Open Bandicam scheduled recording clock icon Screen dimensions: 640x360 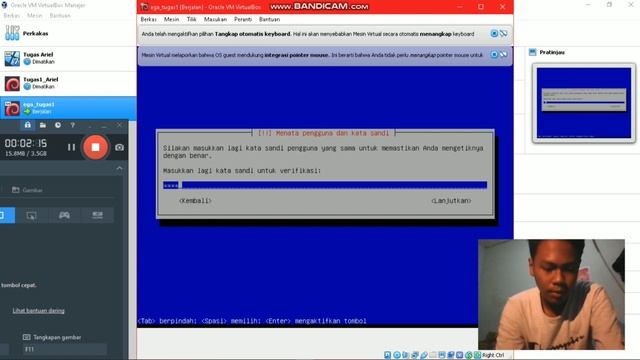tap(58, 125)
